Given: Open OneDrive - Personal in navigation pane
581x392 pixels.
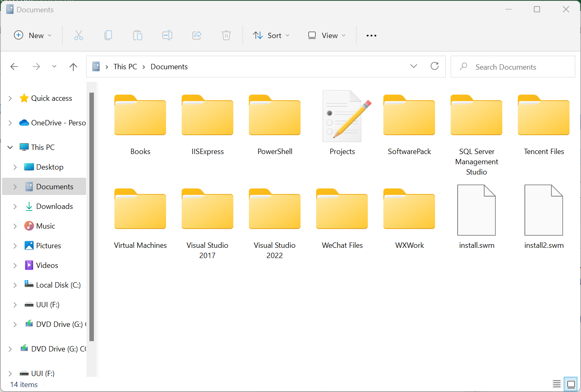Looking at the screenshot, I should pyautogui.click(x=52, y=123).
